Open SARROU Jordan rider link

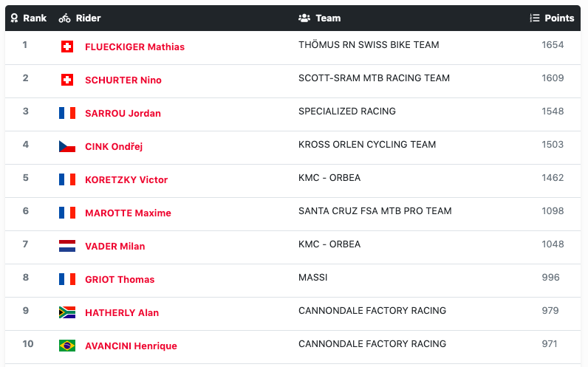coord(123,113)
